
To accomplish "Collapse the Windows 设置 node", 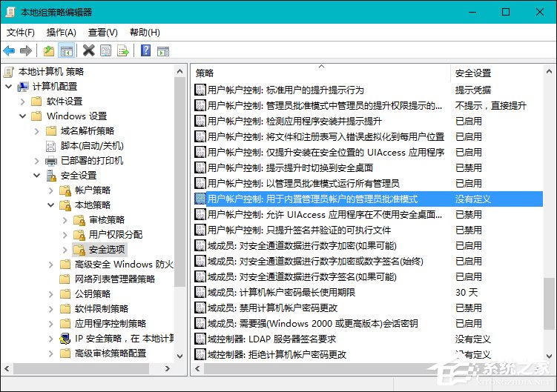I will point(23,116).
